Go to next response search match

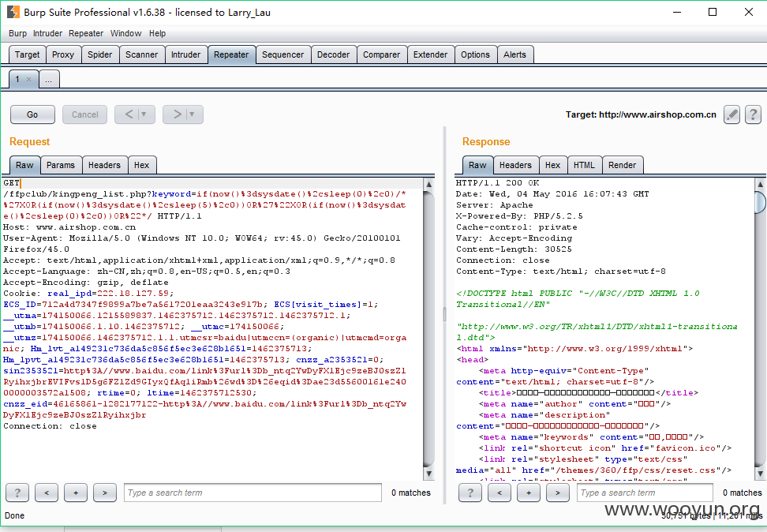point(558,493)
